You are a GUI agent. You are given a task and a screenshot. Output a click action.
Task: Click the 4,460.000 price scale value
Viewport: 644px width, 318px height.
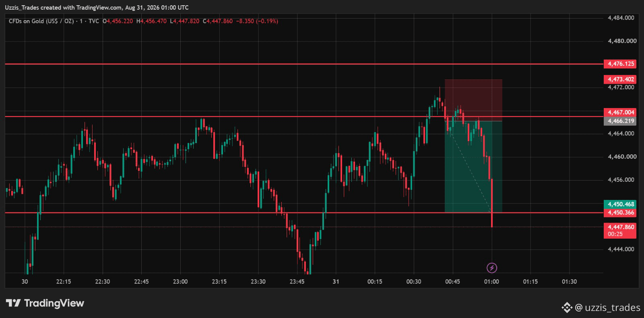(x=621, y=156)
